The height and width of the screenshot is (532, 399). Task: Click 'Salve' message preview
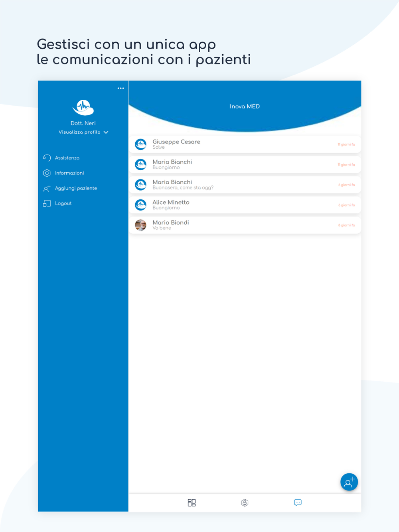pos(158,147)
